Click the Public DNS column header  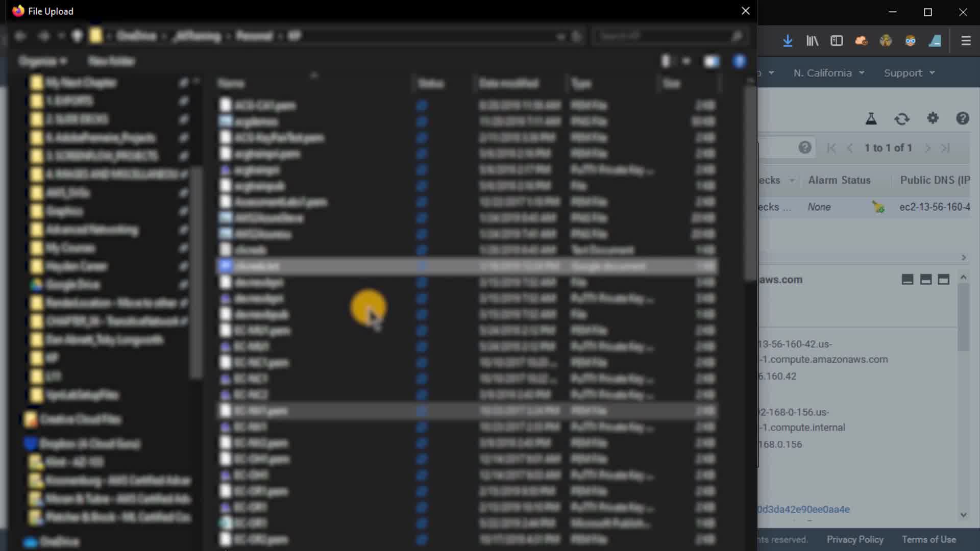(935, 180)
